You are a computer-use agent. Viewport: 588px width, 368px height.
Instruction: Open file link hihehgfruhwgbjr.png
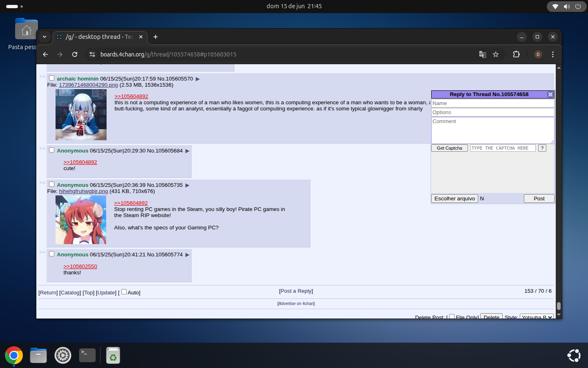[83, 191]
